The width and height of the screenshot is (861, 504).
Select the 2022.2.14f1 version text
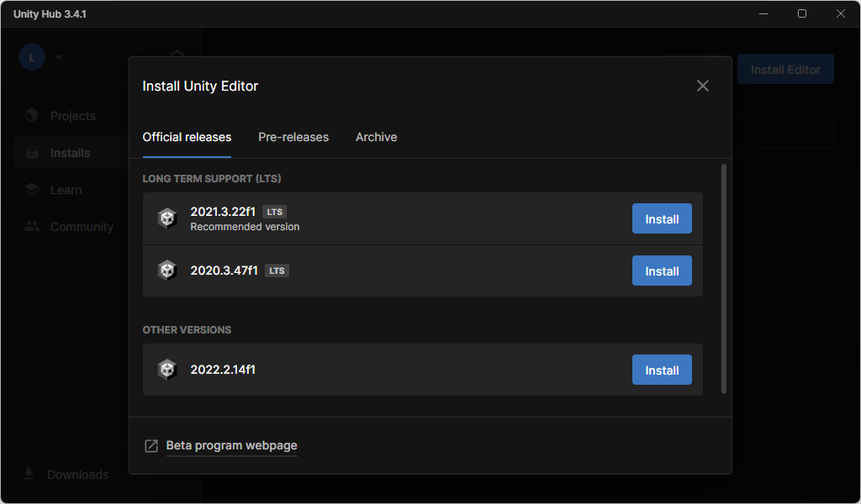(x=223, y=370)
